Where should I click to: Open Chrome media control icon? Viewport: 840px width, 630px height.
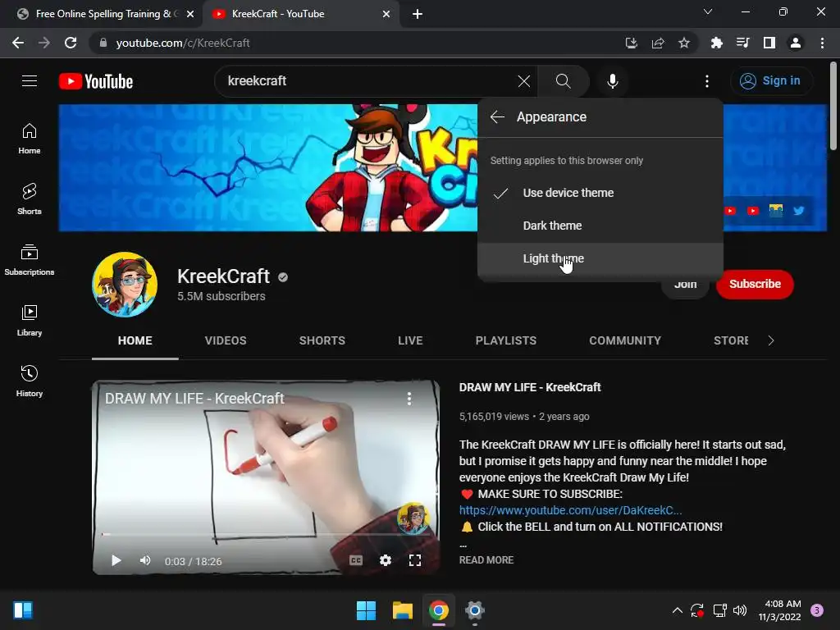[742, 43]
